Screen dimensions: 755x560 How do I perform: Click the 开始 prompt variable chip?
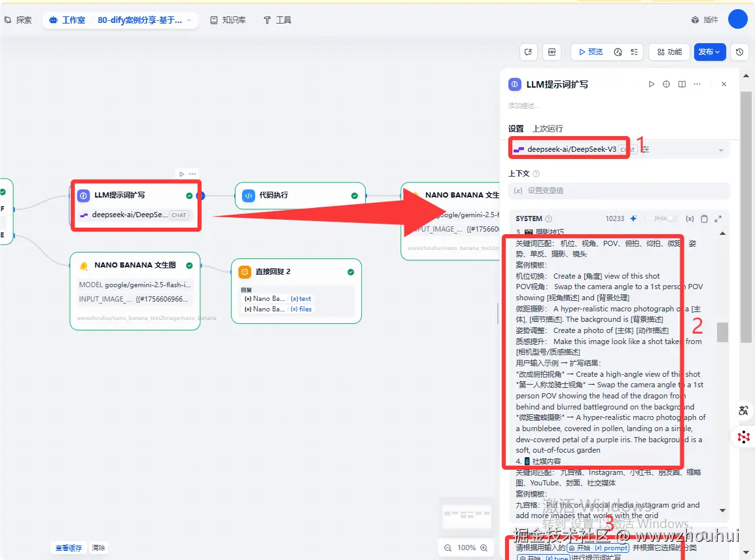pyautogui.click(x=598, y=548)
